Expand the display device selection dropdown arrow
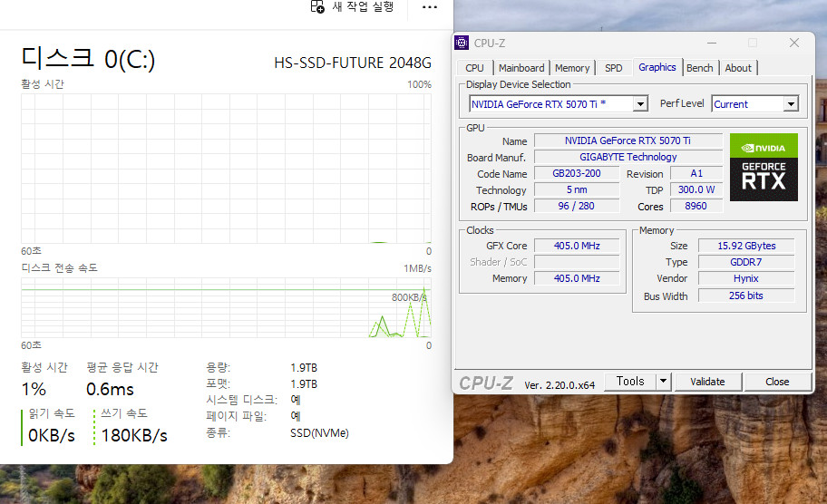Image resolution: width=827 pixels, height=504 pixels. [x=640, y=104]
